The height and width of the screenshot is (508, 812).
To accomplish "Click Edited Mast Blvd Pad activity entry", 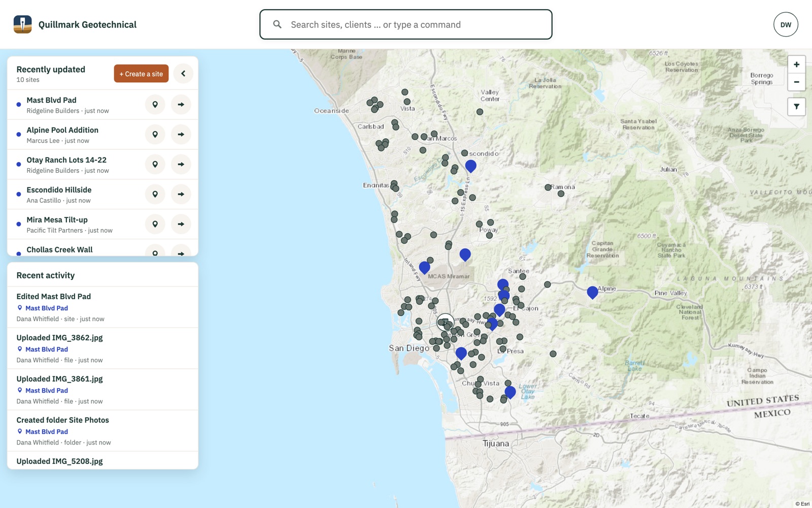I will pyautogui.click(x=103, y=307).
